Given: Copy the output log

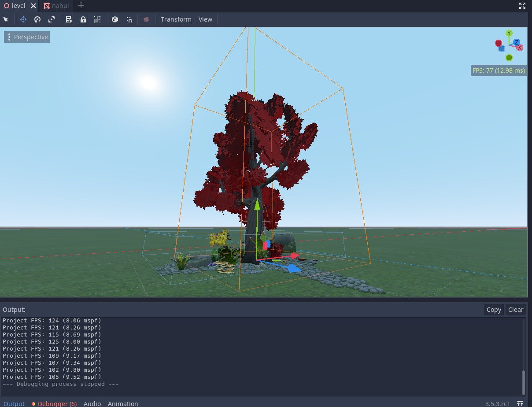Looking at the screenshot, I should pos(494,310).
